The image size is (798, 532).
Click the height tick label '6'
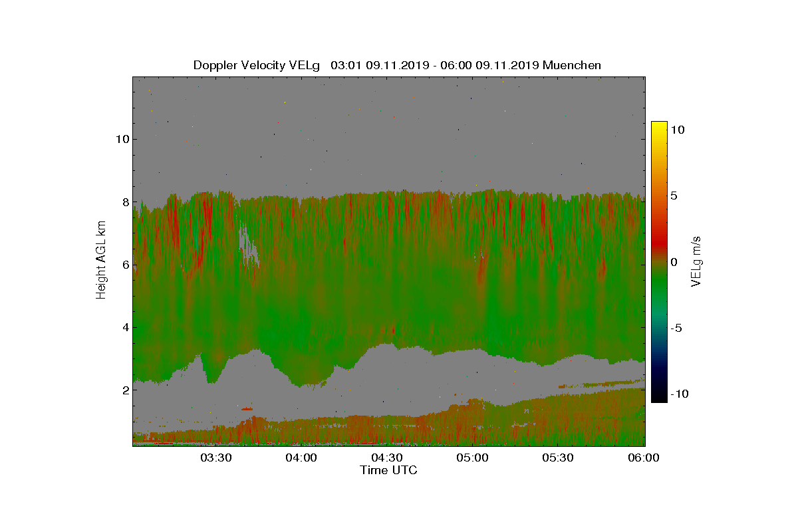coord(124,265)
